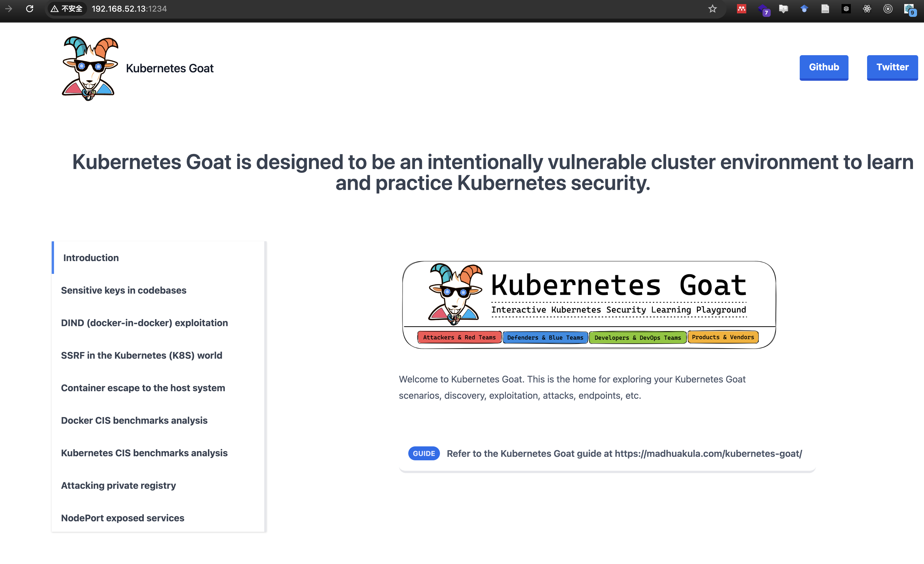The image size is (924, 564).
Task: Open Sensitive keys in codebases scenario
Action: pos(123,290)
